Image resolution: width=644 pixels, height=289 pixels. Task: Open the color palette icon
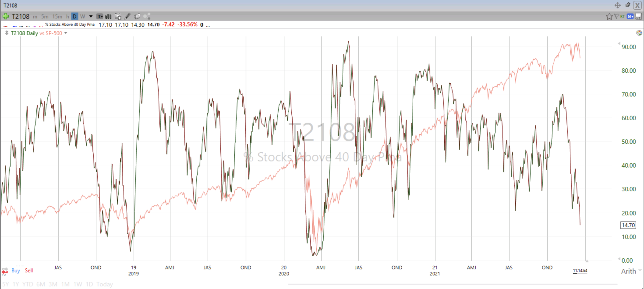tap(639, 33)
